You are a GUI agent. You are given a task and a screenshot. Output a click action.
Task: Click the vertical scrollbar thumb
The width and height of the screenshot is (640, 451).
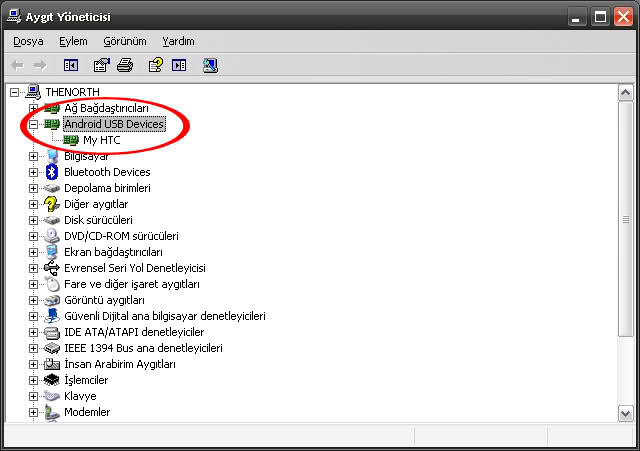(625, 220)
